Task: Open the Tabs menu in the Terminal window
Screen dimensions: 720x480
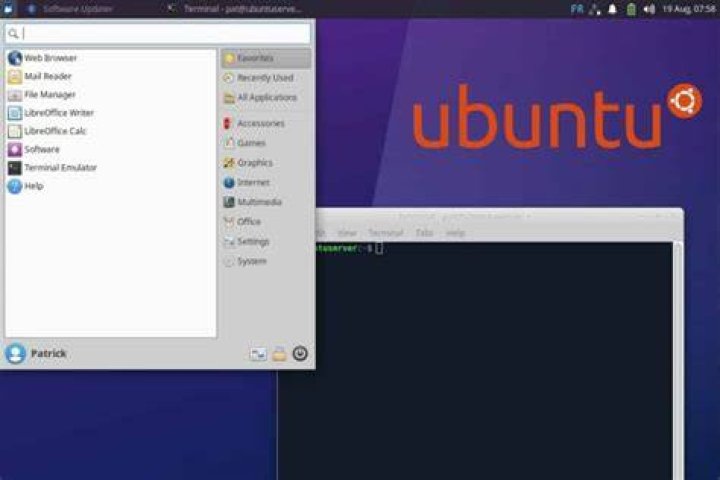Action: (x=424, y=233)
